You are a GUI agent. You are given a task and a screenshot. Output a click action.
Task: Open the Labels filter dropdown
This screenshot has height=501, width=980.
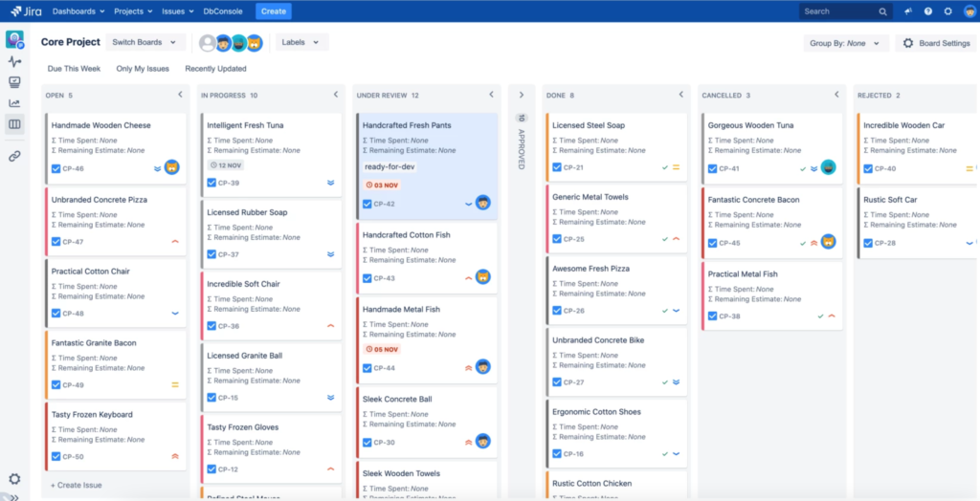[x=301, y=42]
